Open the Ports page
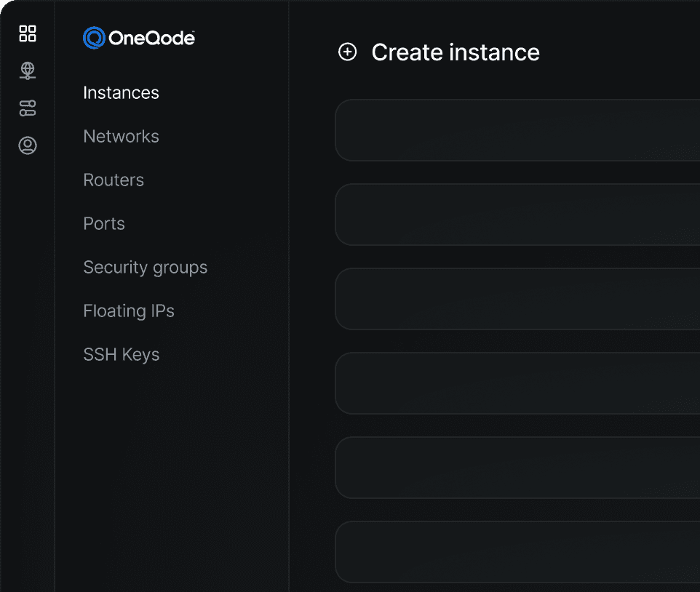 pos(103,223)
